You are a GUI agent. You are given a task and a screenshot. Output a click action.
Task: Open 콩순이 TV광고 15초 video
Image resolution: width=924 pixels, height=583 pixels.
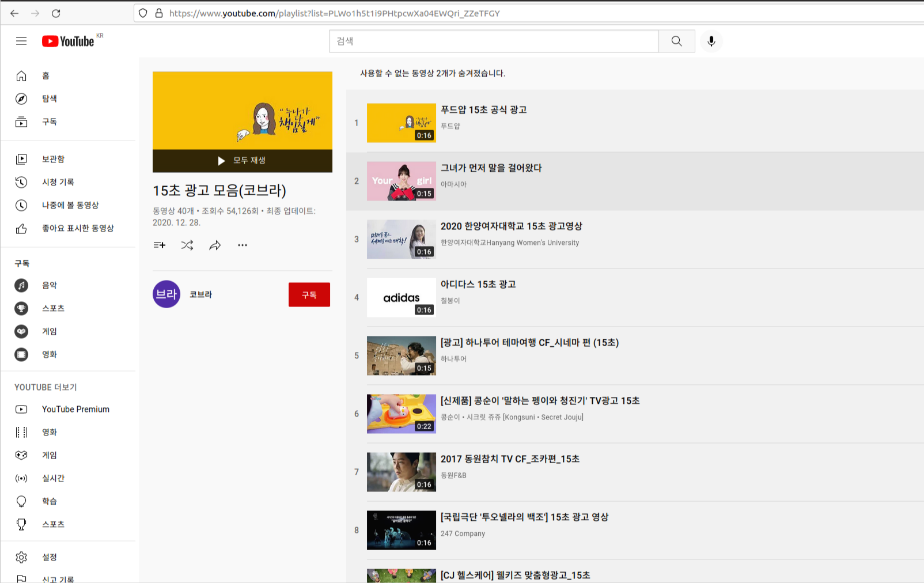click(540, 400)
